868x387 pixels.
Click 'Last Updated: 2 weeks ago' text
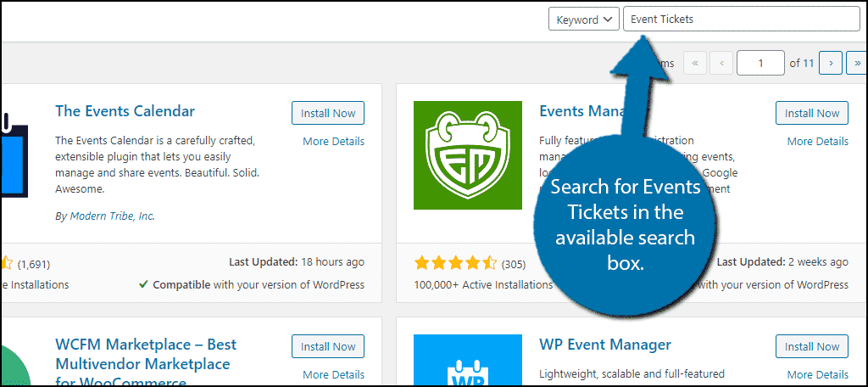782,261
